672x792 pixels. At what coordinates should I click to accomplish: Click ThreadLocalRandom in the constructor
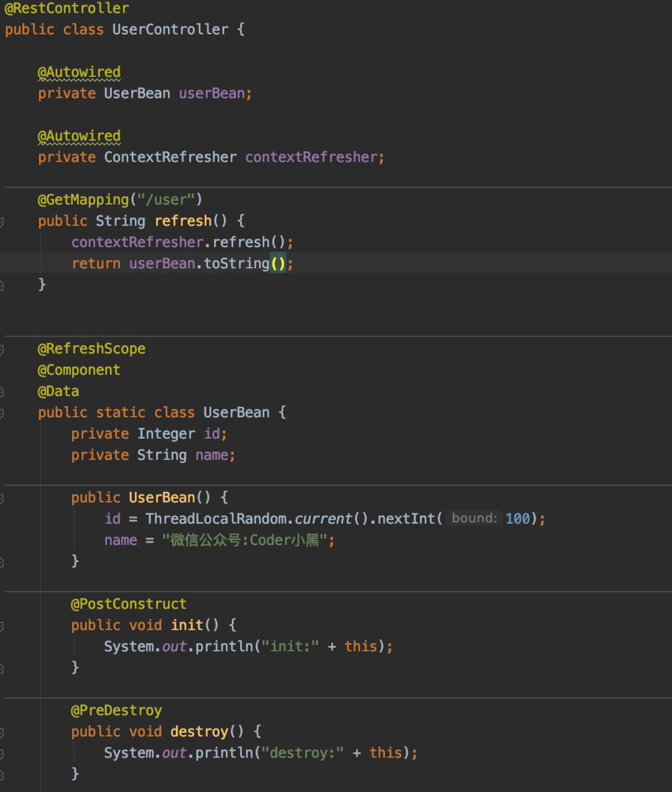pyautogui.click(x=216, y=518)
